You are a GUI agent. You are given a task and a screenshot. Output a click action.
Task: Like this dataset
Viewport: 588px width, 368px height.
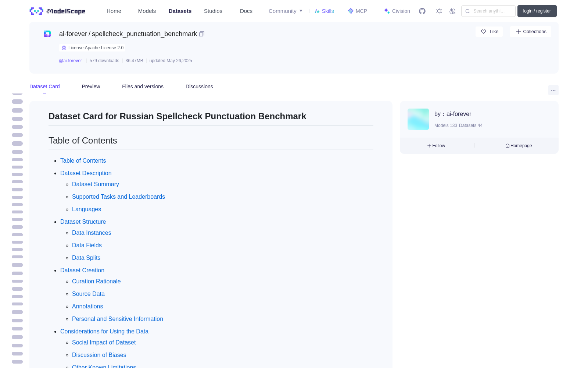(489, 32)
